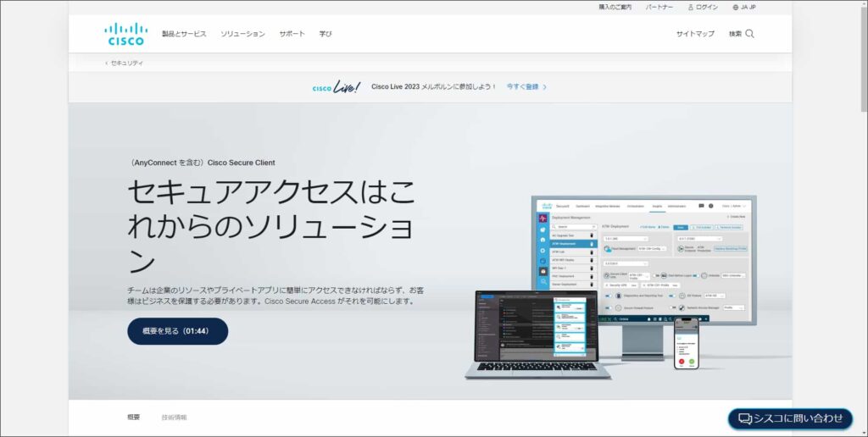Select the 概要 tab
Image resolution: width=868 pixels, height=437 pixels.
[x=133, y=417]
